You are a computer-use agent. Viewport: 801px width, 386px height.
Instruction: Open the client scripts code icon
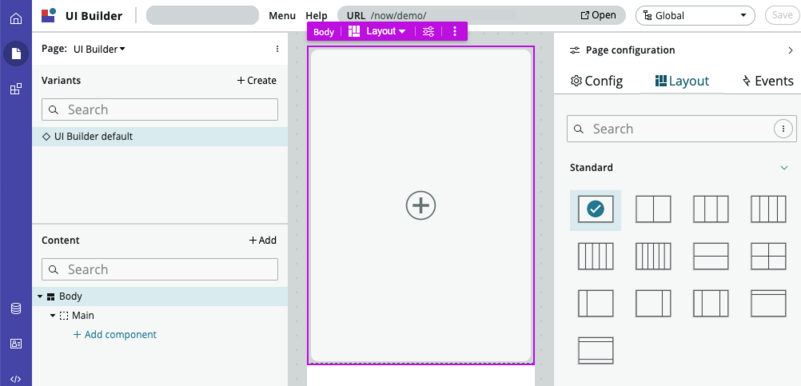(x=16, y=379)
